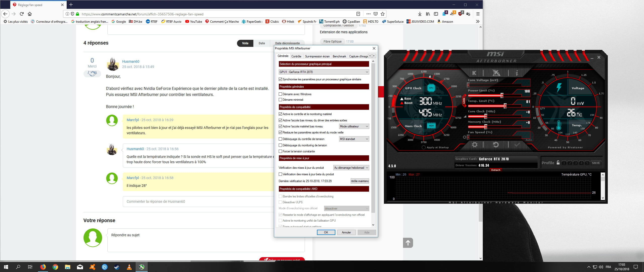Enable Démarre minimisé checkbox

pos(280,100)
